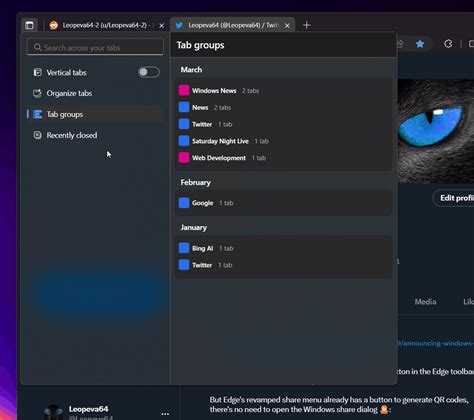Click the January section heading
Screen dimensions: 474x420
(x=194, y=227)
